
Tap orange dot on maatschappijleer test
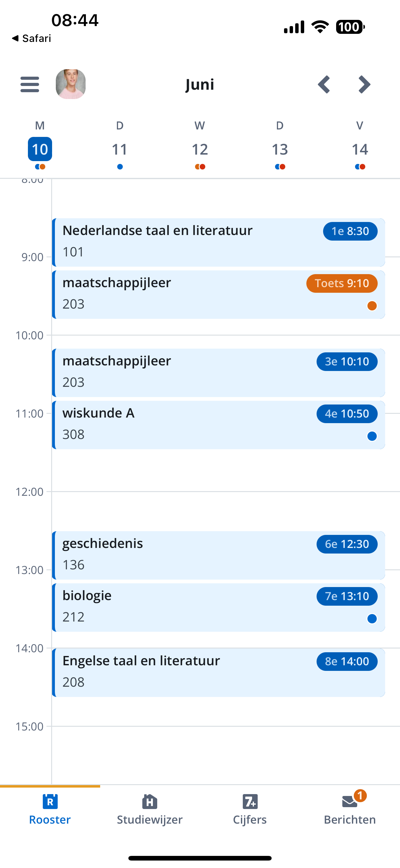(x=372, y=305)
